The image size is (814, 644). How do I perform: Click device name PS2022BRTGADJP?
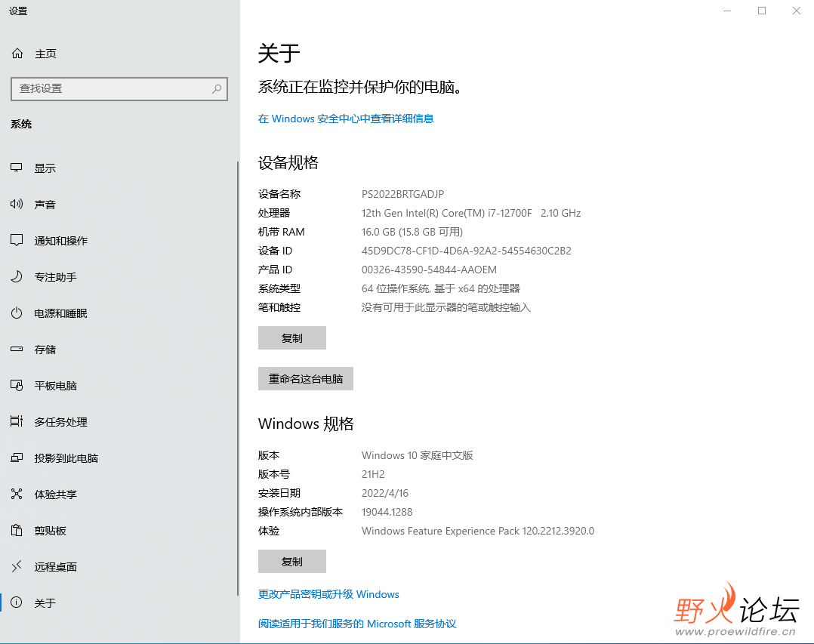[x=403, y=194]
